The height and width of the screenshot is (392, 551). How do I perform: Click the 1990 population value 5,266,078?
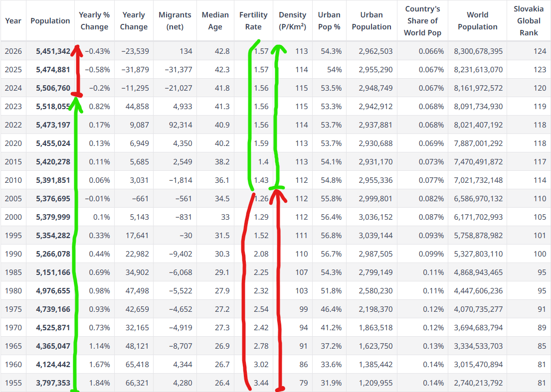click(53, 254)
